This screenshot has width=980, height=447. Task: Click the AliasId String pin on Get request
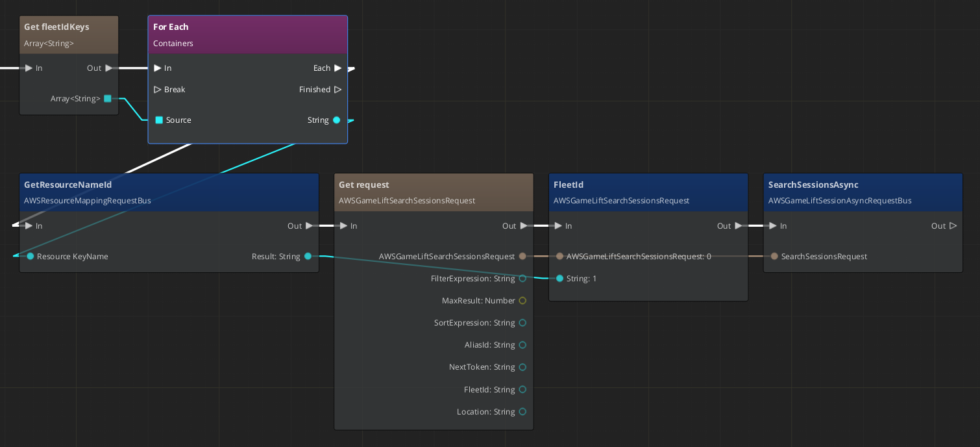pos(522,344)
